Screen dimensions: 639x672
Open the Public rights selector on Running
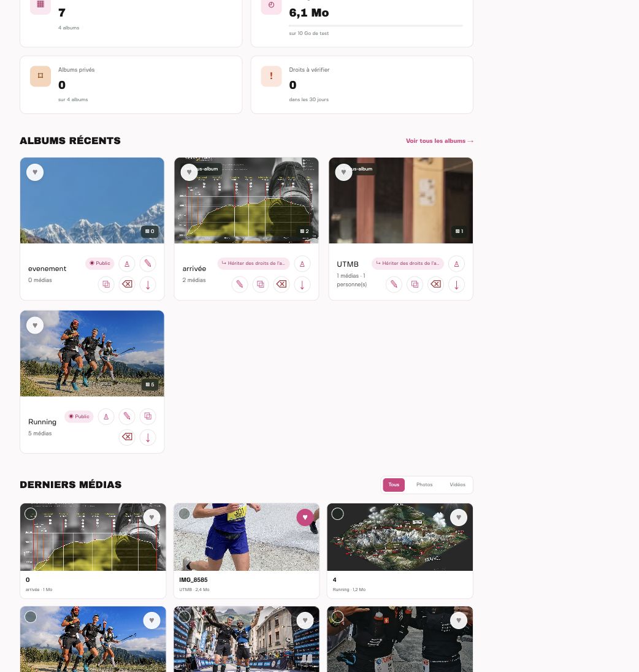[79, 416]
